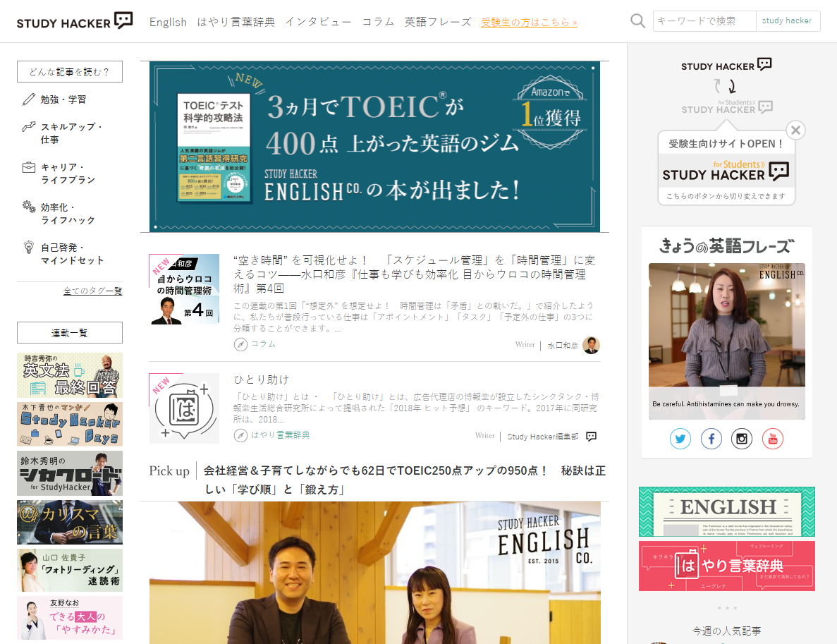The height and width of the screenshot is (644, 837).
Task: Click the compass icon next to はやり言葉辞典 tag
Action: [x=240, y=436]
